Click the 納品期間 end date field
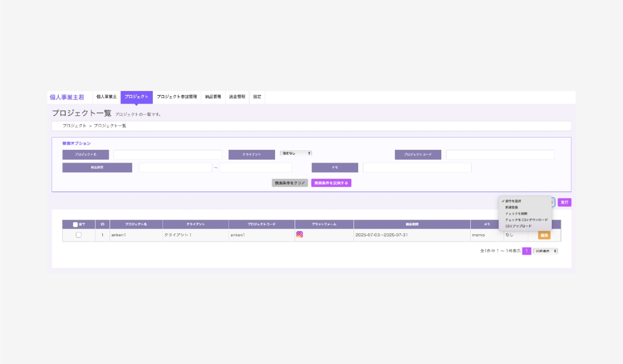Image resolution: width=623 pixels, height=364 pixels. [255, 168]
